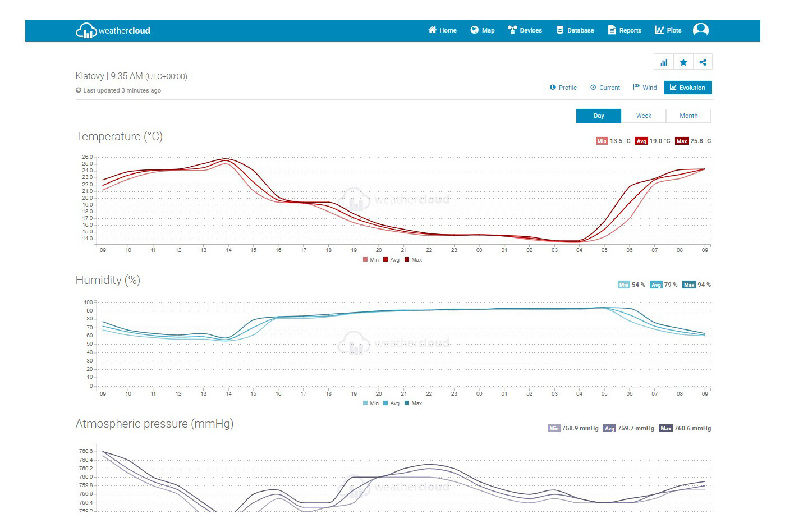Toggle the Max series in temperature legend
The image size is (785, 532).
(x=414, y=260)
